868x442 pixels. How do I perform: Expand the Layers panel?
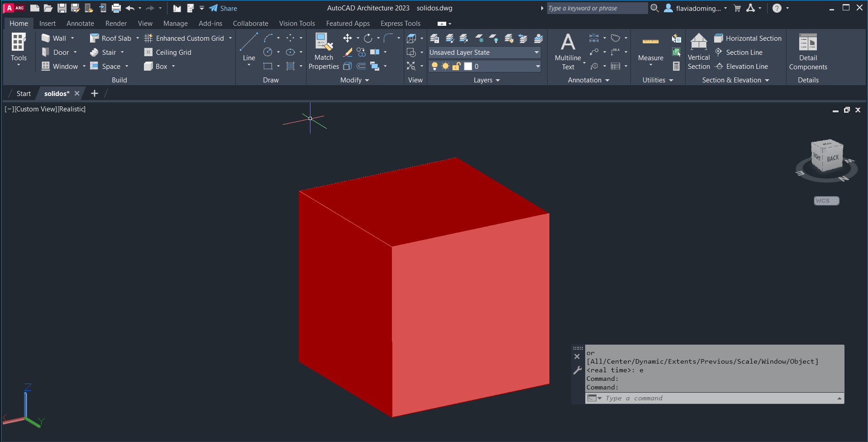487,80
